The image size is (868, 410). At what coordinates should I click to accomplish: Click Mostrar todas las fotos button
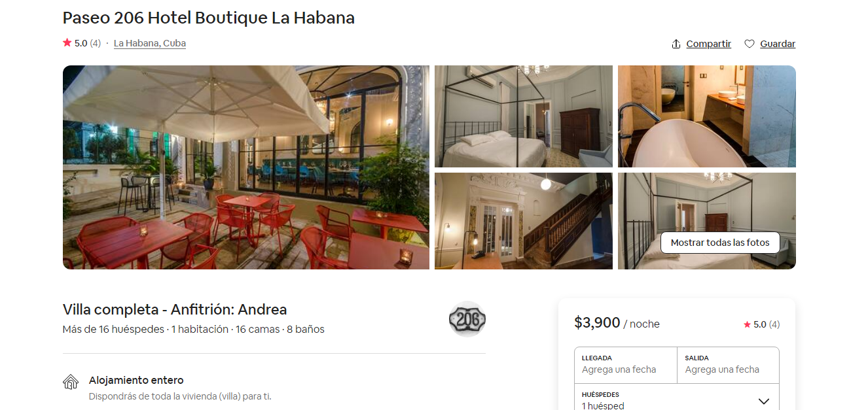(x=720, y=243)
